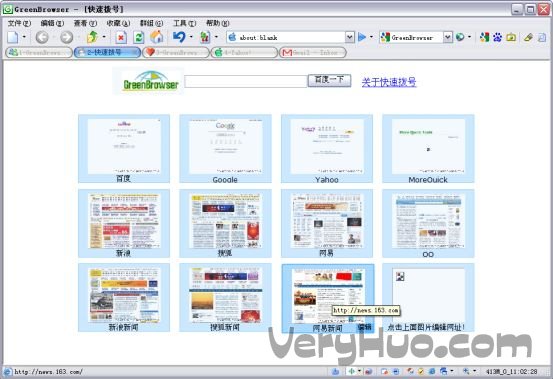Click 编辑 on the 网易新闻 tile
553x379 pixels.
pos(365,328)
